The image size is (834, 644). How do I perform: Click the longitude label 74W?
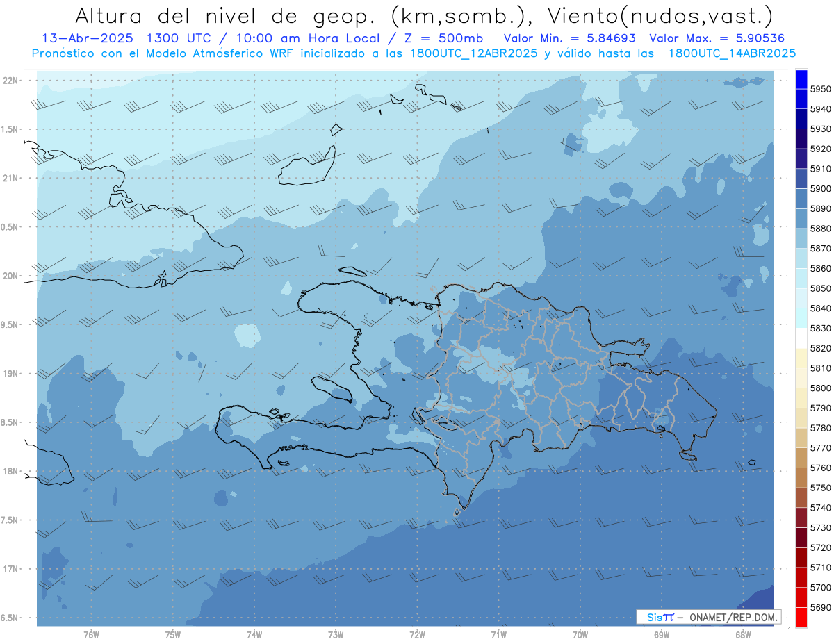click(x=254, y=635)
